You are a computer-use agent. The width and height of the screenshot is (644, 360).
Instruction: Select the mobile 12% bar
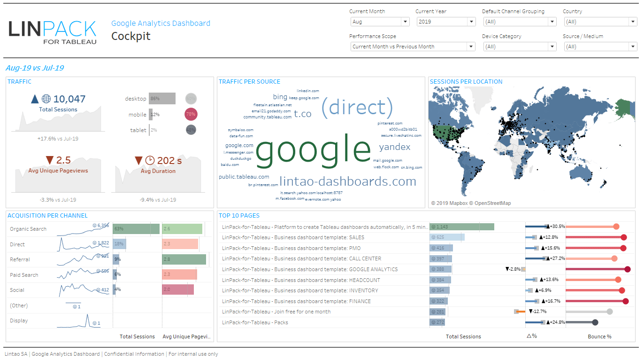point(151,114)
